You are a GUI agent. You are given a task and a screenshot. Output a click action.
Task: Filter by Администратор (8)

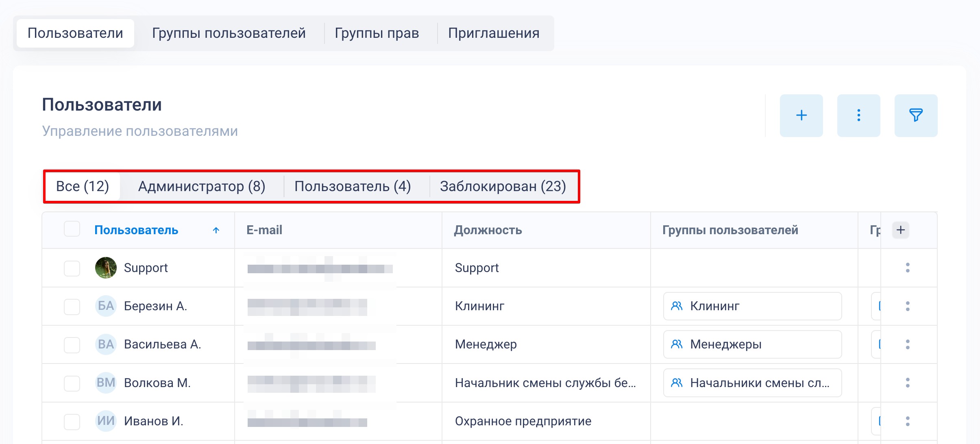[x=202, y=186]
